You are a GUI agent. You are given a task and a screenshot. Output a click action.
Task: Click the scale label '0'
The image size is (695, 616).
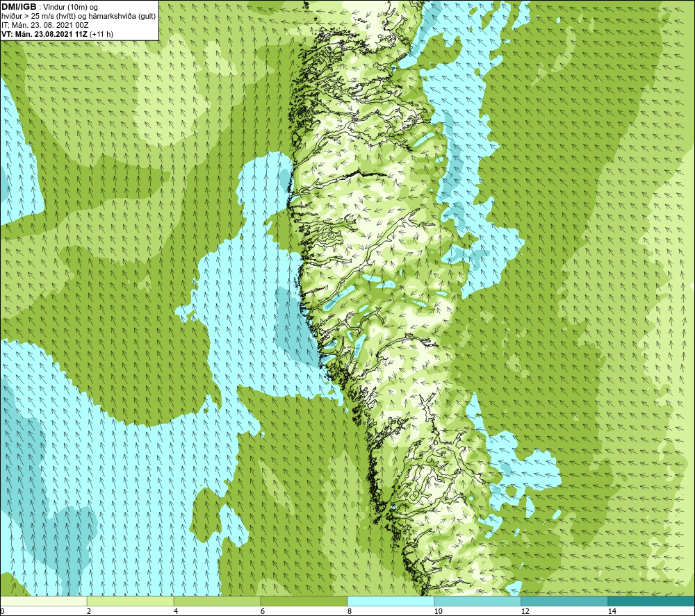coord(2,611)
